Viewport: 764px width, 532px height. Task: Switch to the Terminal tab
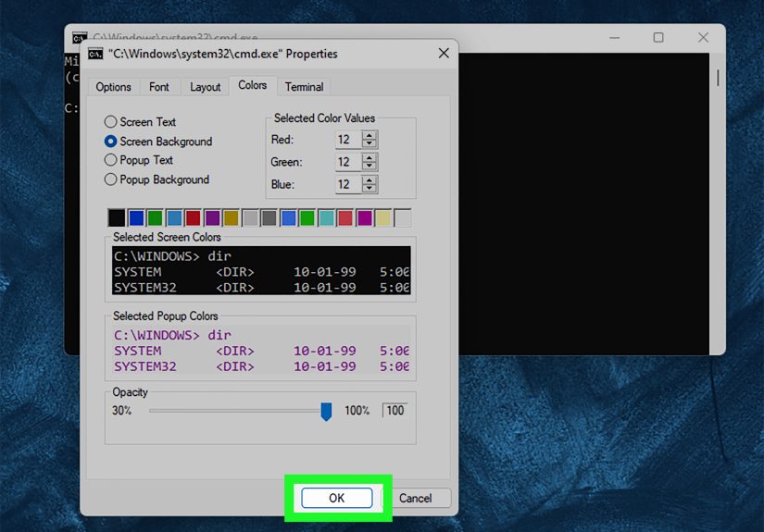point(304,87)
